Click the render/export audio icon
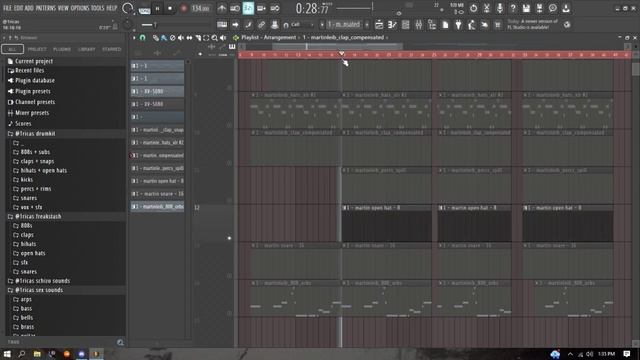This screenshot has width=640, height=360. point(539,8)
